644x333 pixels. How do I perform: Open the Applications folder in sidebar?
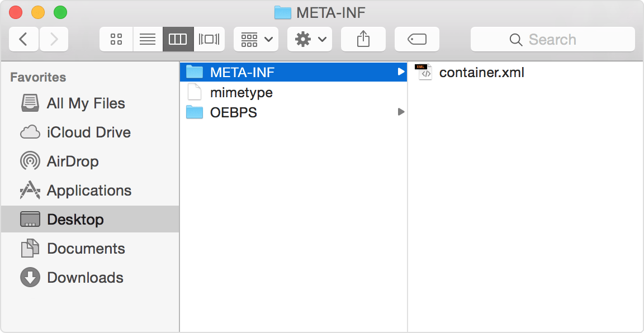[x=89, y=191]
